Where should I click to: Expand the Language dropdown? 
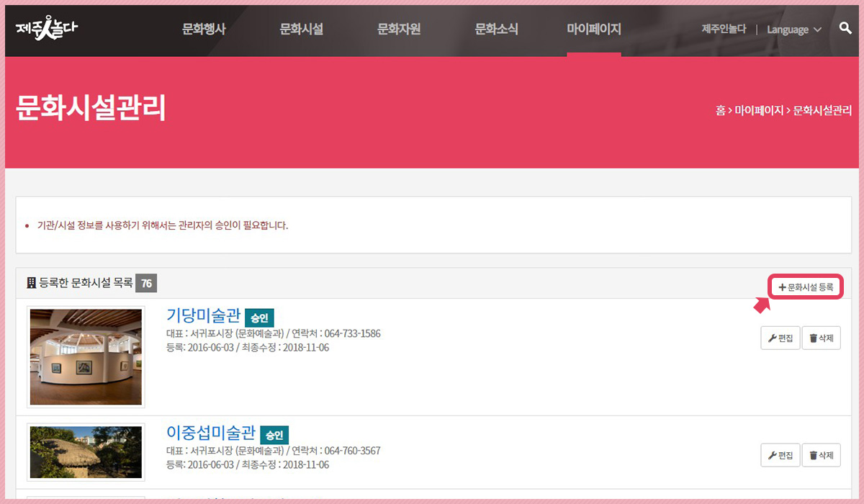point(794,30)
